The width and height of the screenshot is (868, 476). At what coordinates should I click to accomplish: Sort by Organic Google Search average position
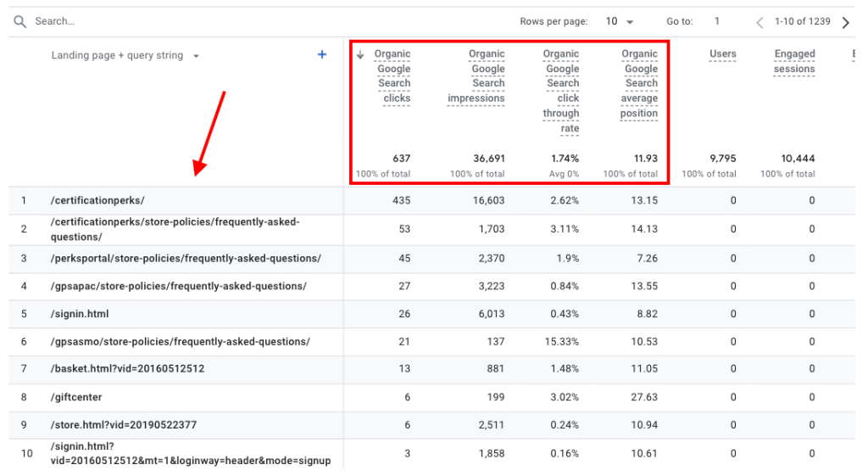pos(639,83)
